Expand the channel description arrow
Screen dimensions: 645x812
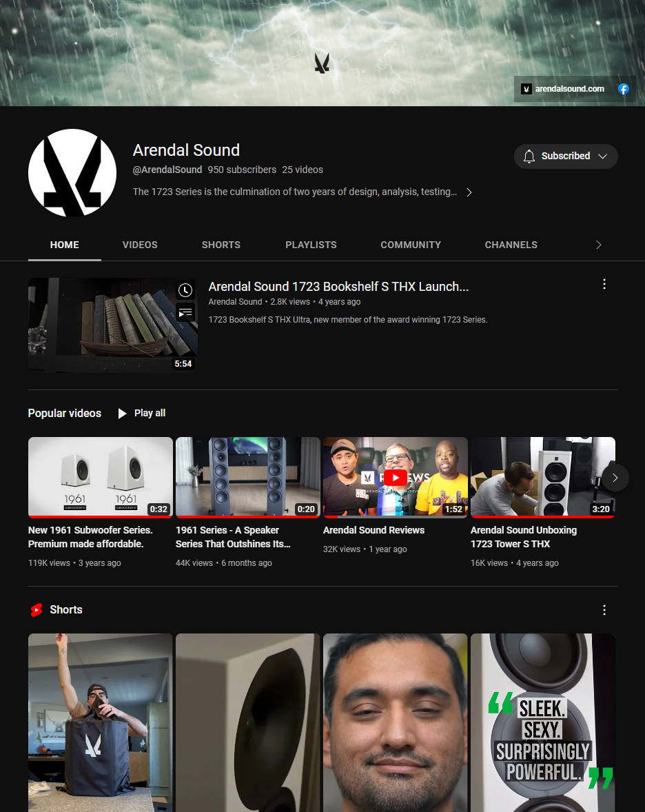[x=469, y=192]
